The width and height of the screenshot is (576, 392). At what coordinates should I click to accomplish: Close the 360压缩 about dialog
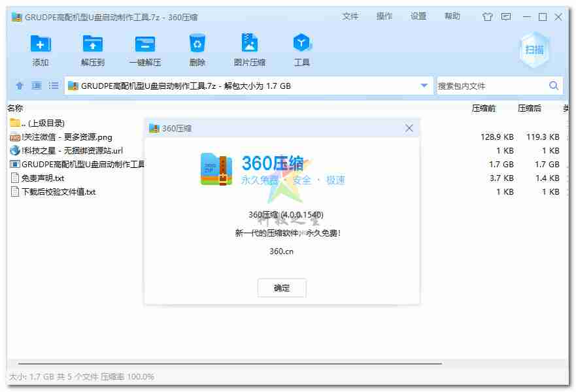[409, 128]
